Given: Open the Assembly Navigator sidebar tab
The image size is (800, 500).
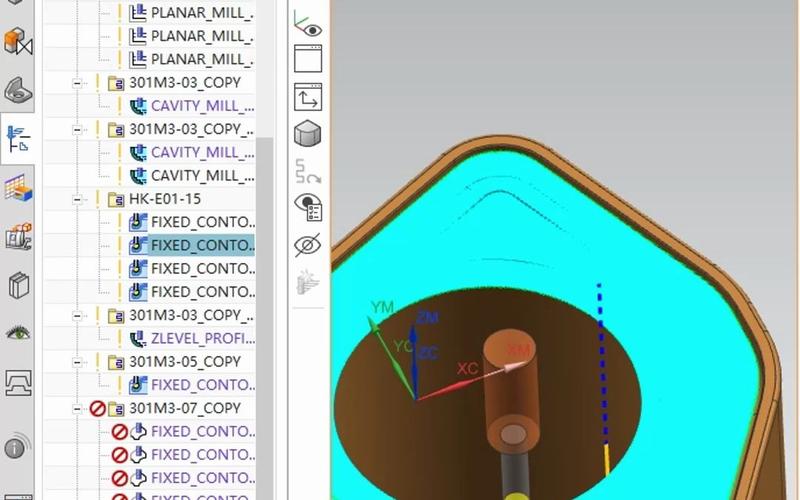Looking at the screenshot, I should 18,42.
